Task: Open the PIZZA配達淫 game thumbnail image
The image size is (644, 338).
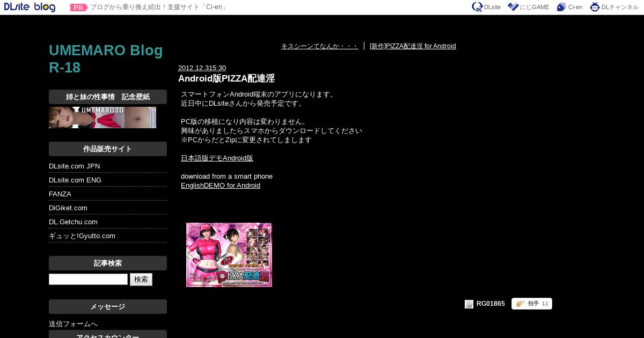Action: click(229, 255)
